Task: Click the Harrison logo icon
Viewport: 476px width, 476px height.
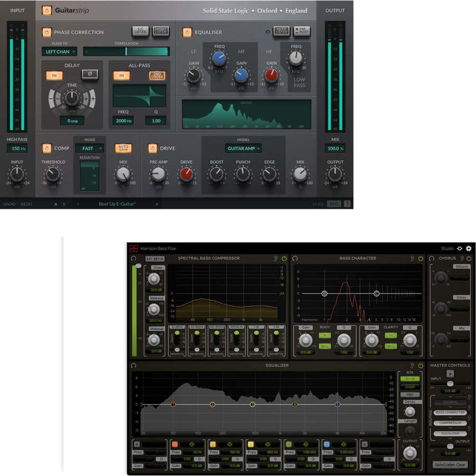Action: 134,249
